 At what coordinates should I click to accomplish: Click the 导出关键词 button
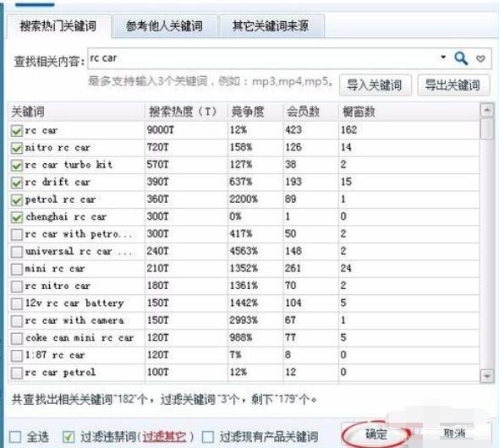click(x=452, y=85)
